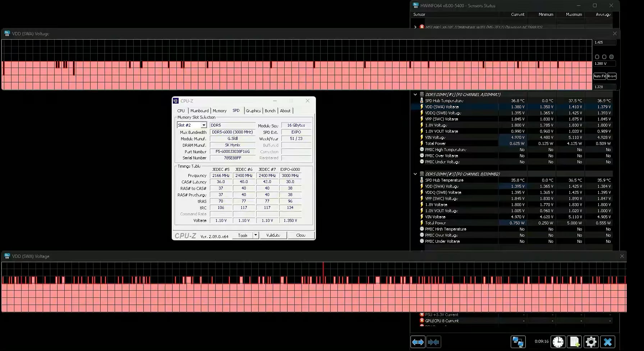Click the status icon beside DIMM #1 PMIC Under Voltage

422,162
